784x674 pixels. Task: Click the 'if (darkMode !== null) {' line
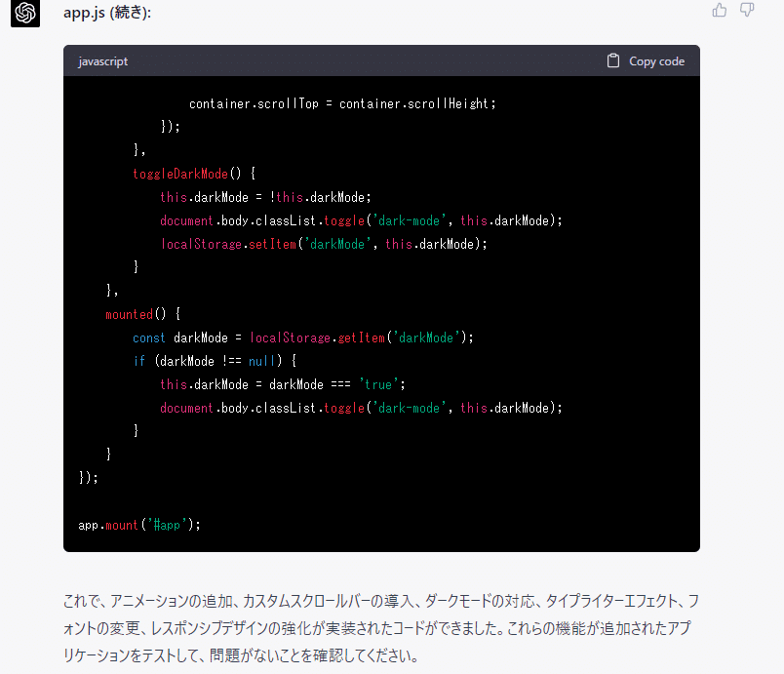(x=215, y=361)
